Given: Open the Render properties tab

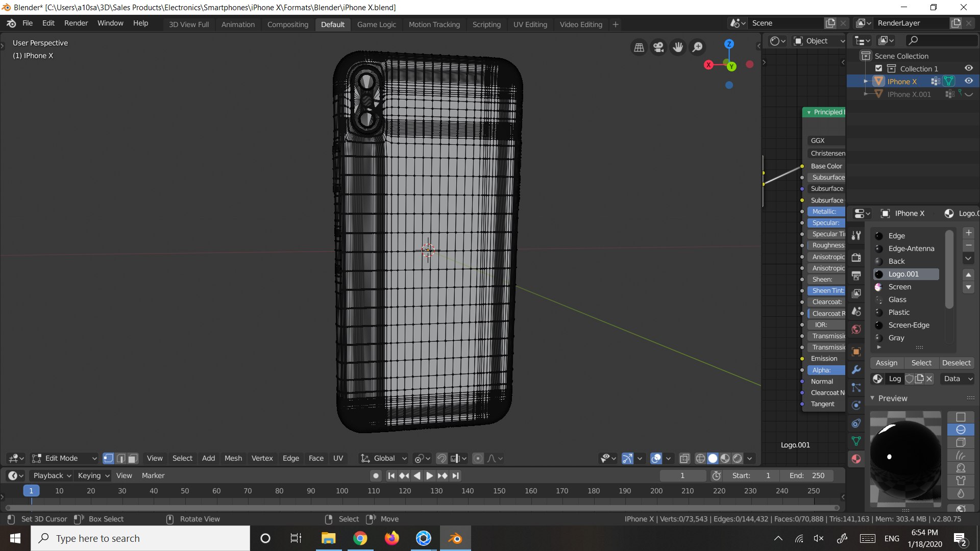Looking at the screenshot, I should tap(856, 258).
